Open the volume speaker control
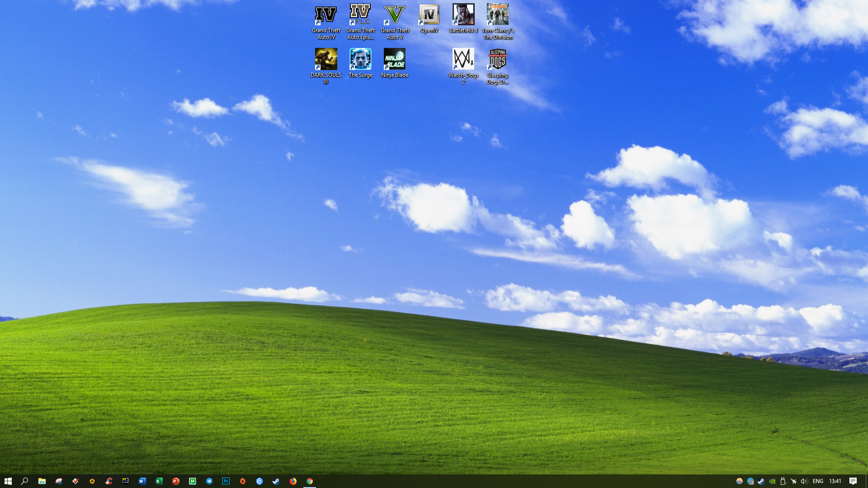The width and height of the screenshot is (868, 488). pos(804,481)
